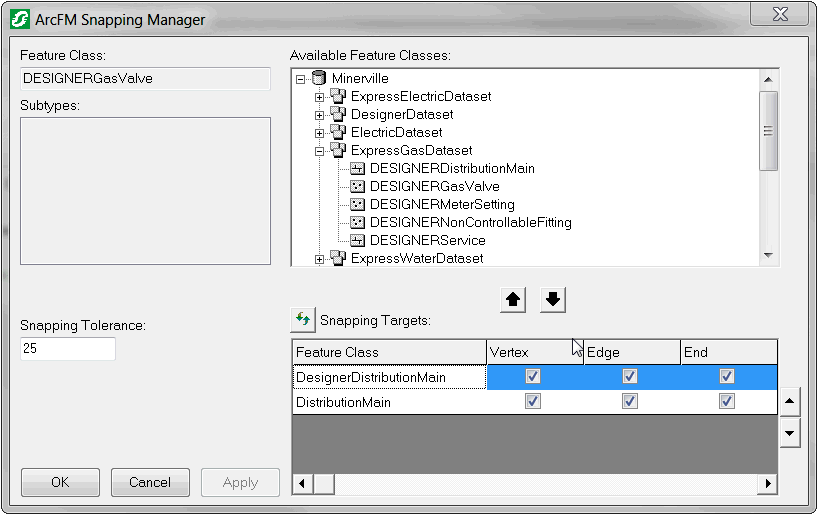Expand the ExpressWaterDataset node

click(x=319, y=259)
